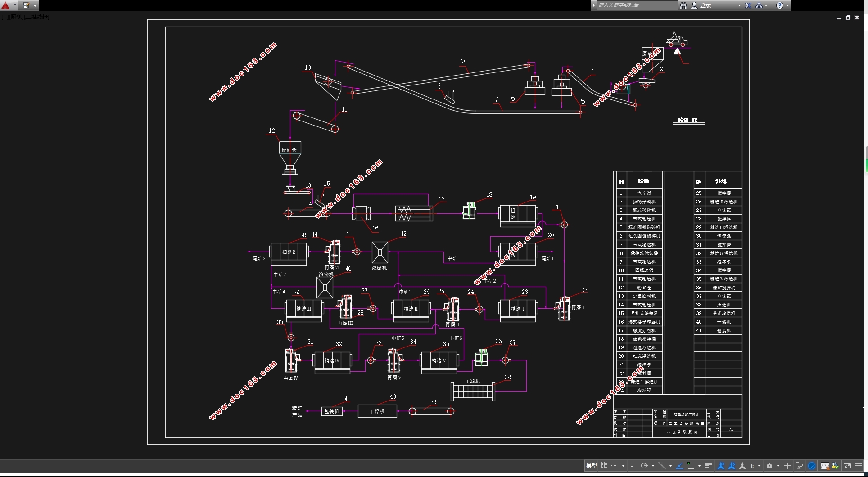Click the binoculars search icon
Image resolution: width=868 pixels, height=477 pixels.
coord(683,5)
